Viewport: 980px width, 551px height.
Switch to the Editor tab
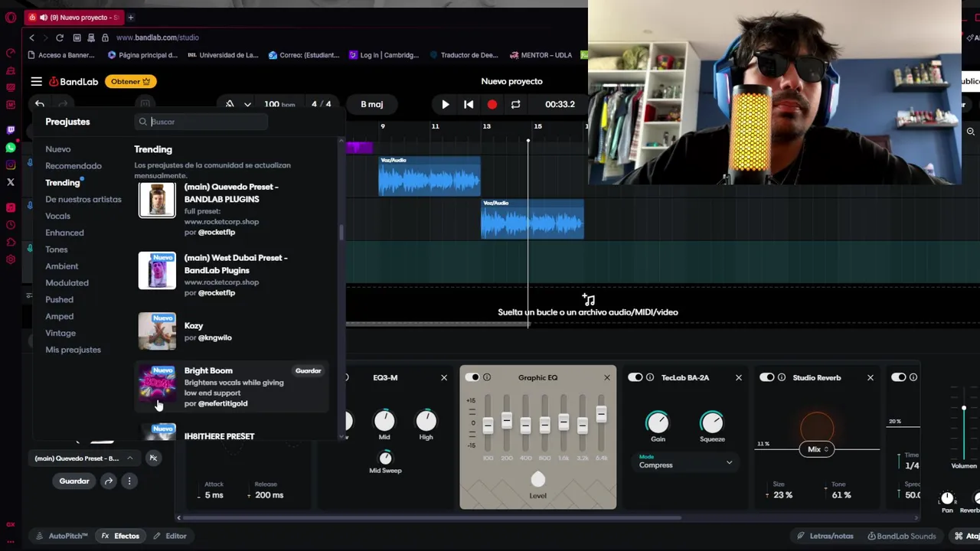pyautogui.click(x=170, y=536)
